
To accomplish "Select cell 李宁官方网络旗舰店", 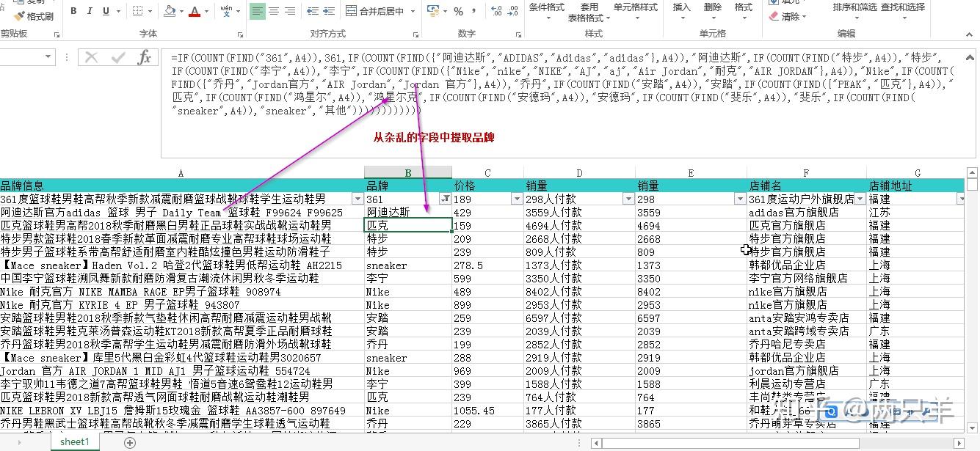I will tap(806, 279).
